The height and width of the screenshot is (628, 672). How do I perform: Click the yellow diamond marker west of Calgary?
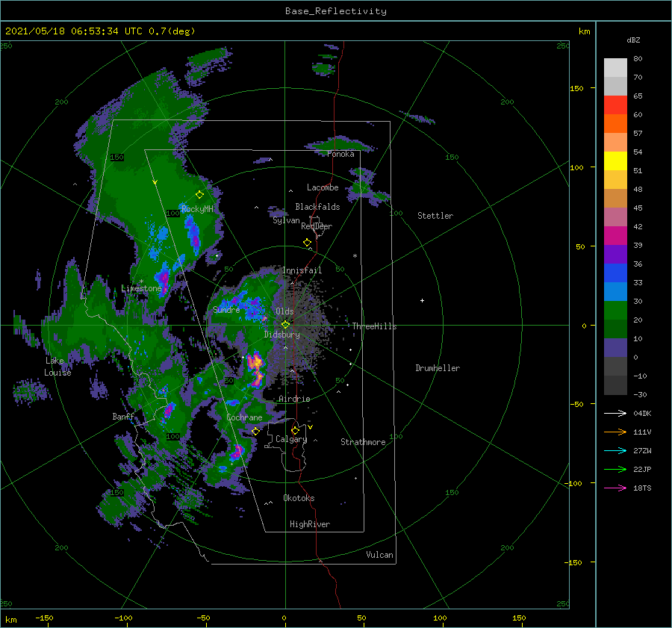pos(256,431)
